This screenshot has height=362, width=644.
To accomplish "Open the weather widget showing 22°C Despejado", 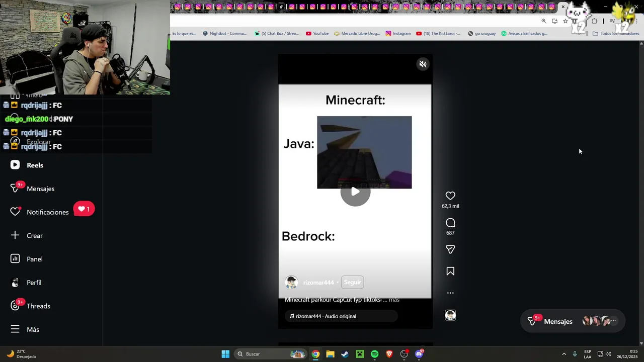I will [21, 354].
